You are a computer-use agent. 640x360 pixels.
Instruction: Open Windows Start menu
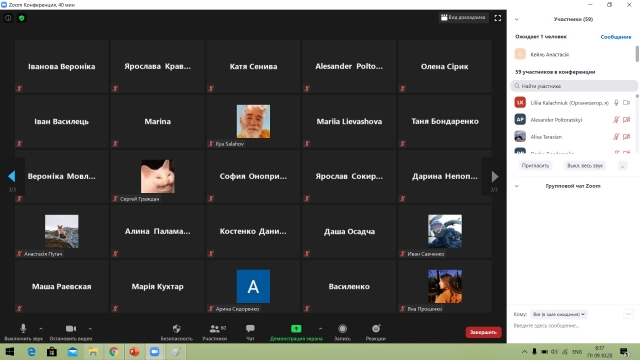pyautogui.click(x=10, y=351)
